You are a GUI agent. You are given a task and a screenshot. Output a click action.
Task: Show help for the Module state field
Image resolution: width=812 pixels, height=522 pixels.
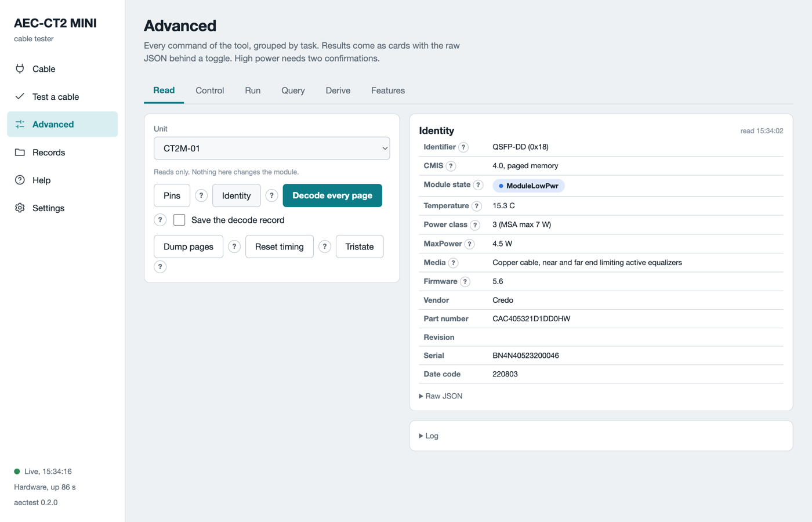coord(478,185)
